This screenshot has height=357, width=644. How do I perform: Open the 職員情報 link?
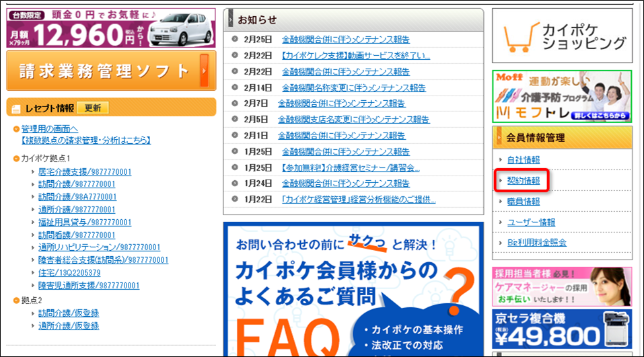point(524,202)
